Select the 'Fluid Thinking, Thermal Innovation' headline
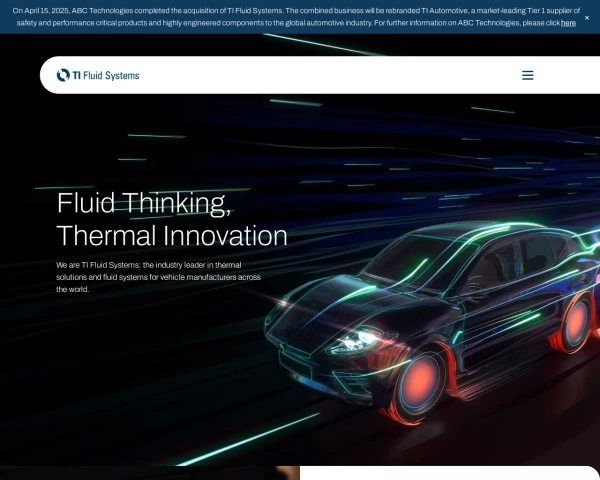Image resolution: width=600 pixels, height=480 pixels. tap(172, 219)
